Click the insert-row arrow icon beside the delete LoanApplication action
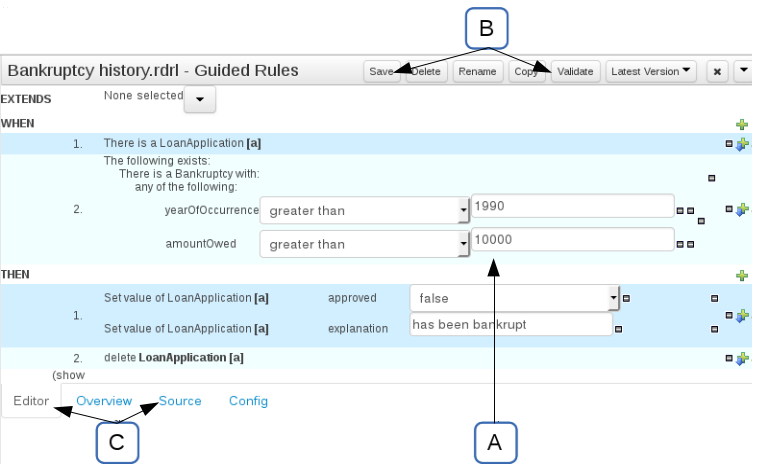Screen dimensions: 757x470 [742, 358]
